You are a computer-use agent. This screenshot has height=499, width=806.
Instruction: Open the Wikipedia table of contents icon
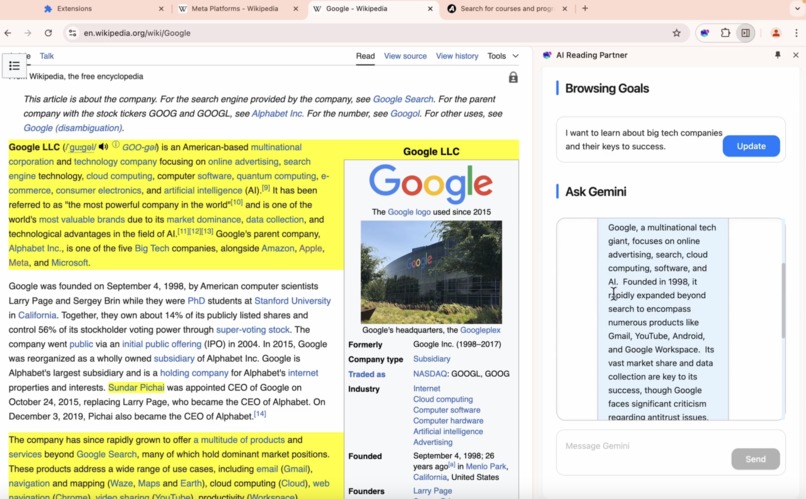(x=14, y=66)
